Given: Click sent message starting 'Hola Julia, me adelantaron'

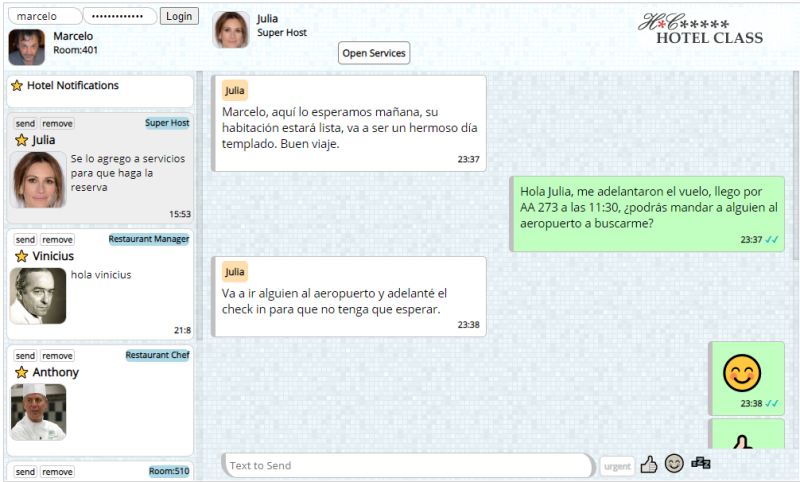Looking at the screenshot, I should [x=648, y=214].
